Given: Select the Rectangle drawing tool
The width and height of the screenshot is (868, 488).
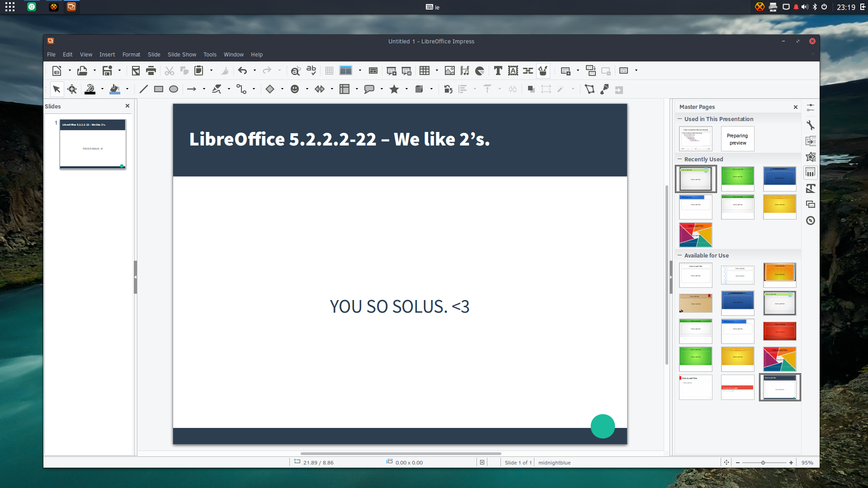Looking at the screenshot, I should [x=159, y=89].
